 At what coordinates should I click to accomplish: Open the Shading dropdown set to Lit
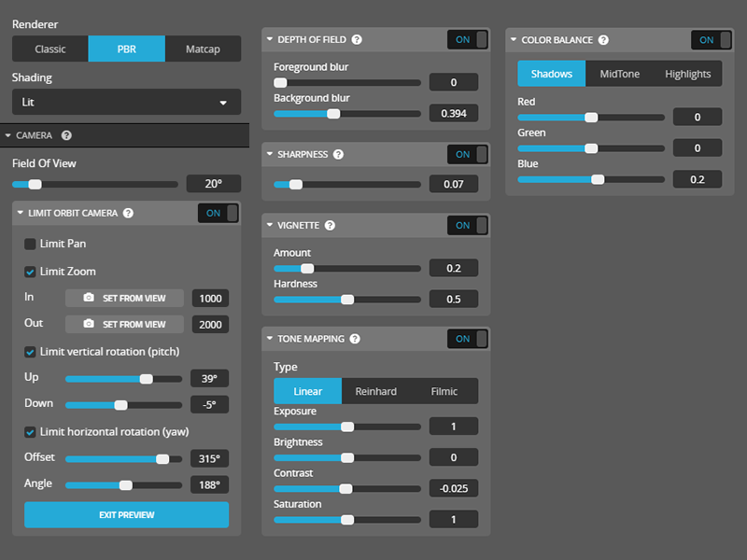pos(126,102)
